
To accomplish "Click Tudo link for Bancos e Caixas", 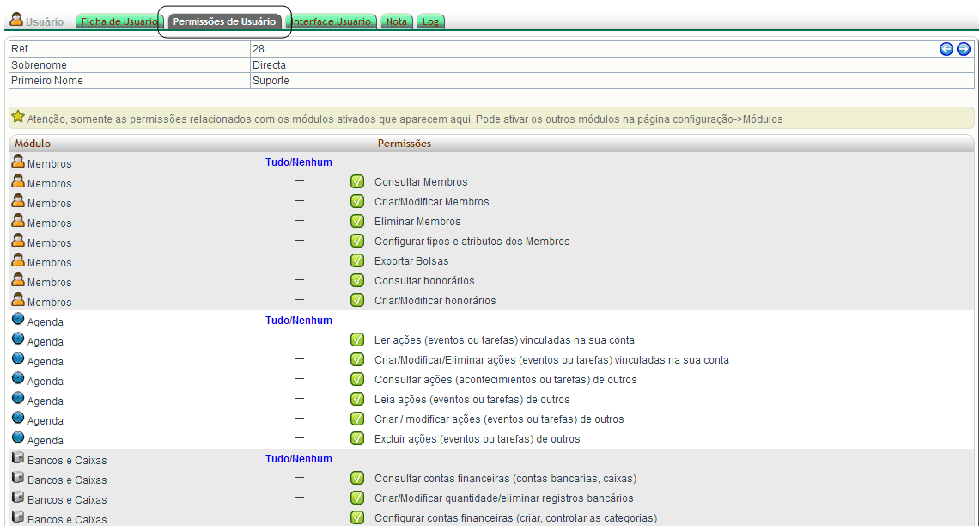I will (x=277, y=459).
